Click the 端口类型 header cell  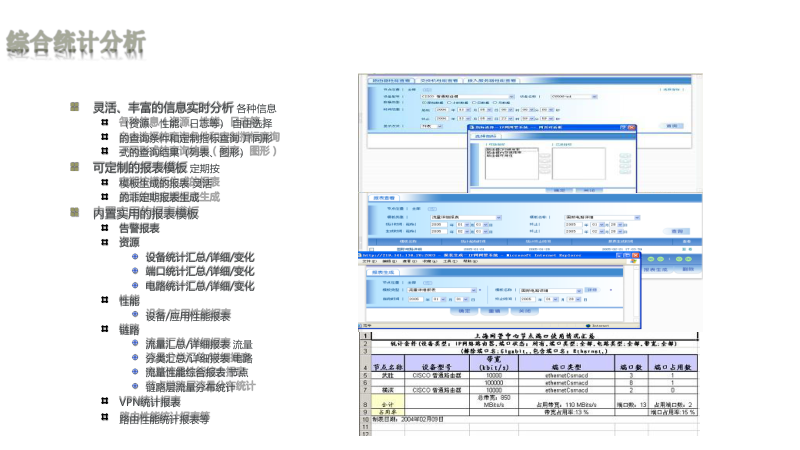pos(566,363)
